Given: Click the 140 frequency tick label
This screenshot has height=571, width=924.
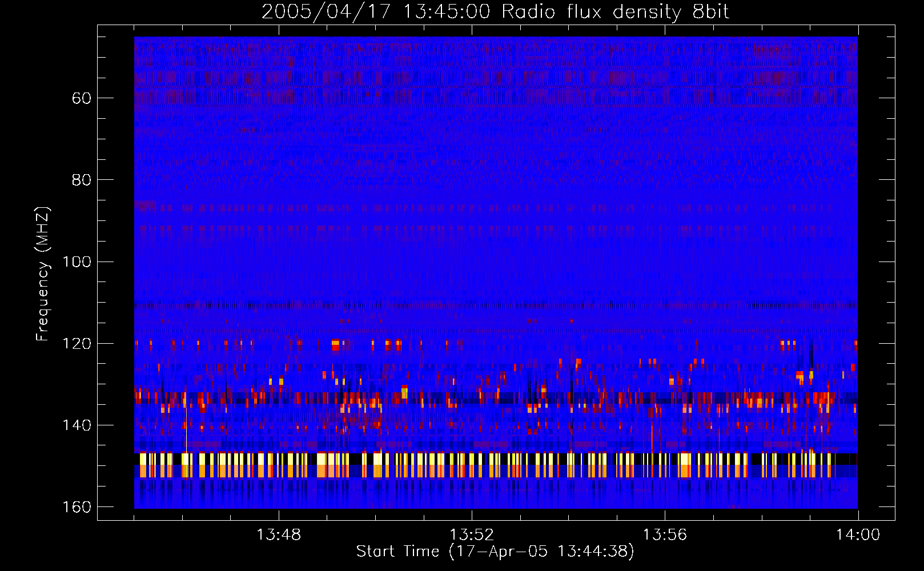Looking at the screenshot, I should (76, 425).
